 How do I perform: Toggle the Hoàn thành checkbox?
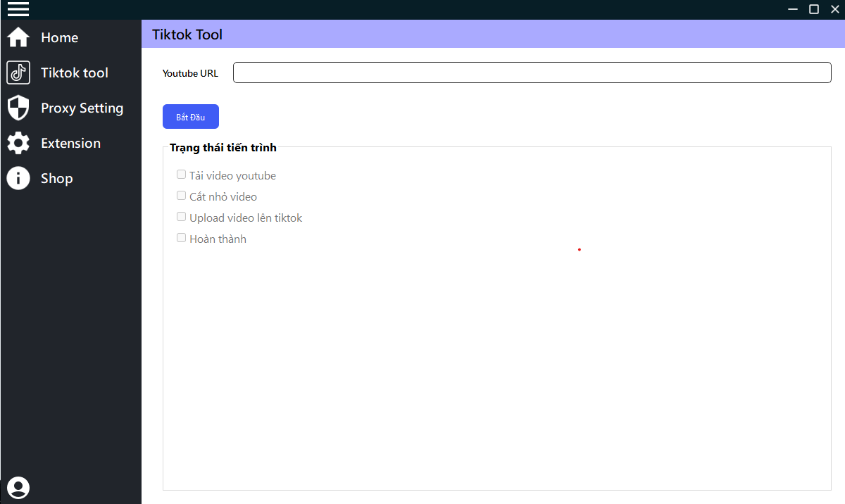(x=181, y=238)
